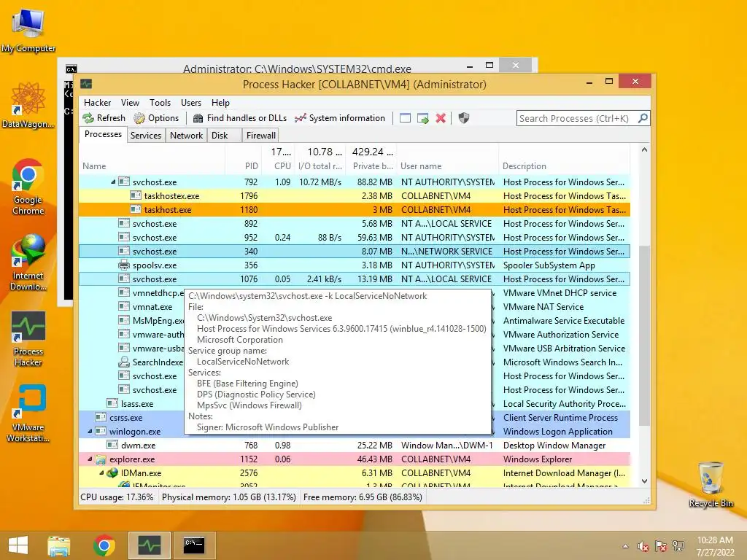Open the Hacker menu
Screen dimensions: 747x560
pyautogui.click(x=97, y=103)
